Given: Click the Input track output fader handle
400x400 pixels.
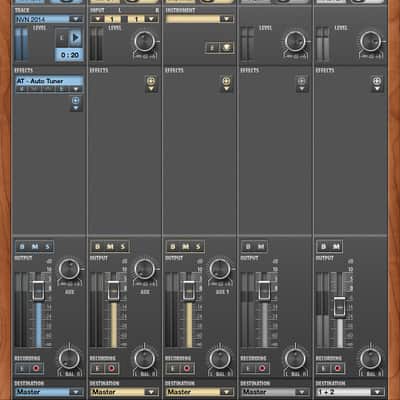Looking at the screenshot, I should click(x=114, y=291).
